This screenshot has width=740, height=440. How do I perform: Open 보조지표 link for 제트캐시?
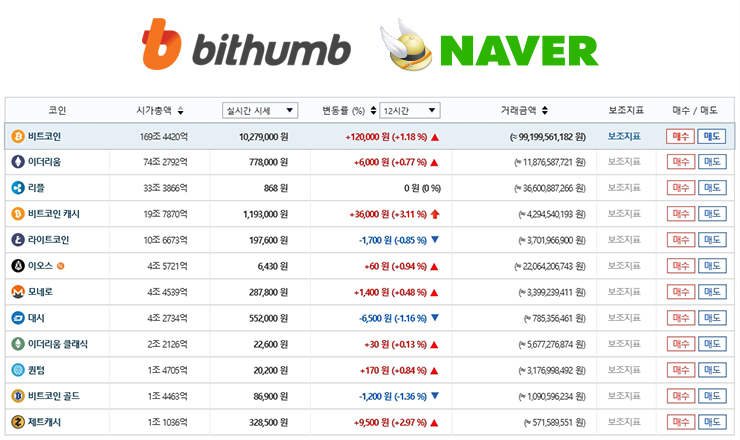(x=624, y=422)
